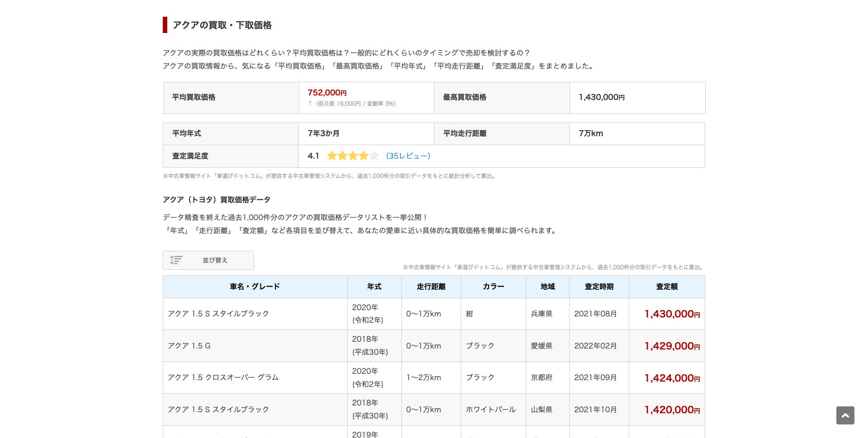
Task: Click the sort icon next to 並び替え
Action: coord(176,260)
